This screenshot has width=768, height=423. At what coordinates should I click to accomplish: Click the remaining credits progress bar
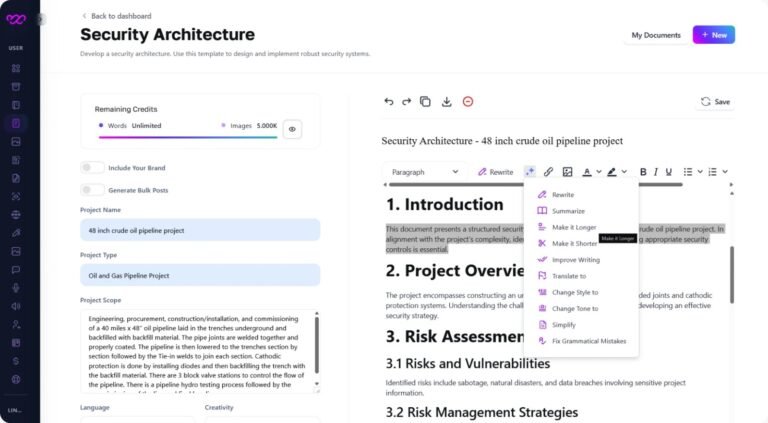188,138
